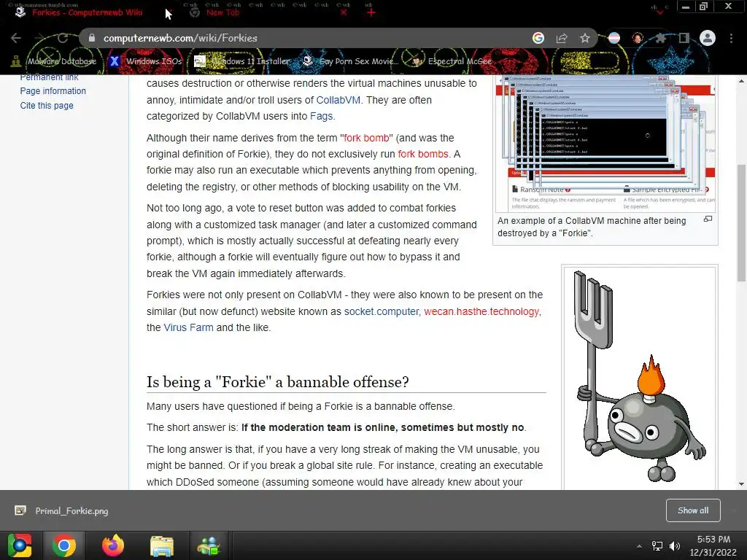This screenshot has width=747, height=560.
Task: Close the New Tab tab
Action: (344, 12)
